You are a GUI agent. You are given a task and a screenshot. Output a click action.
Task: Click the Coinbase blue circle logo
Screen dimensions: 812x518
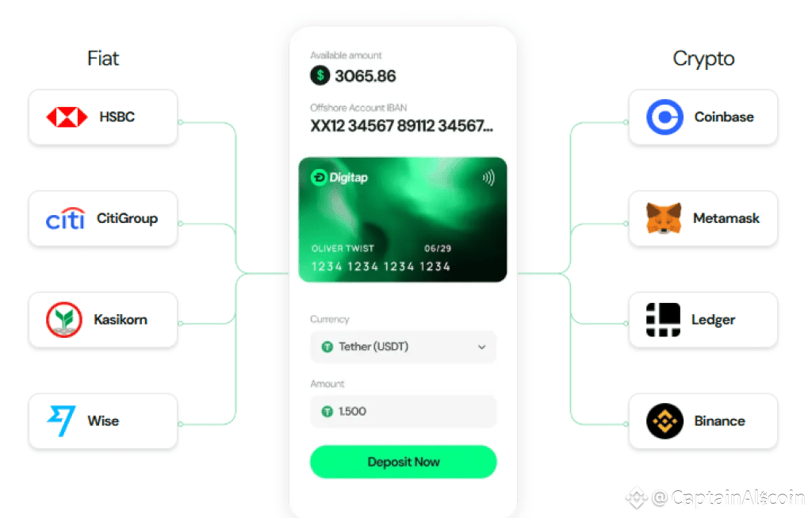tap(665, 117)
